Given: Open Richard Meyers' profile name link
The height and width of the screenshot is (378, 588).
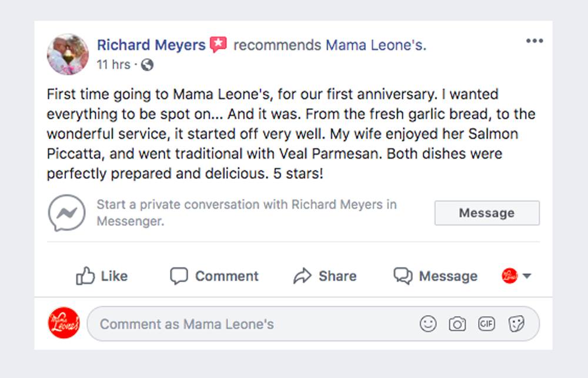Looking at the screenshot, I should [151, 45].
